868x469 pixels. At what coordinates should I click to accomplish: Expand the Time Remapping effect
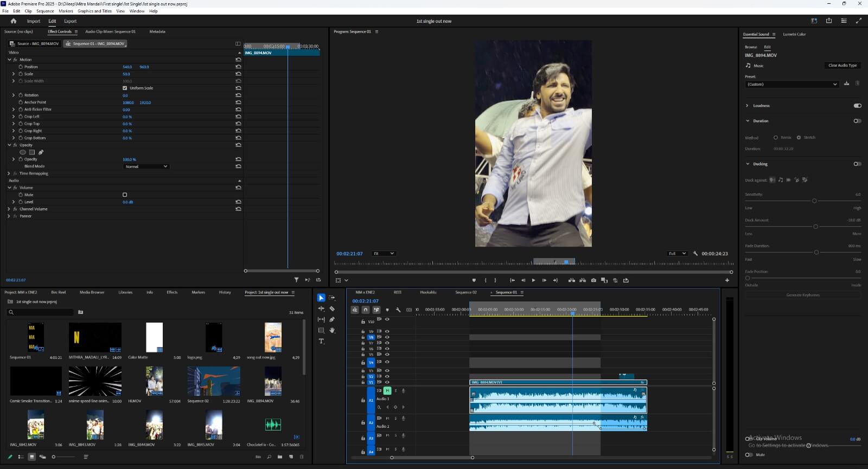pyautogui.click(x=9, y=174)
